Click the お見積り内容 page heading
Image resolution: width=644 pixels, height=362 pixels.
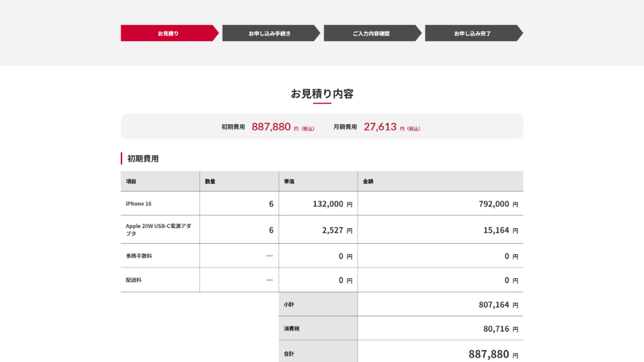(322, 94)
